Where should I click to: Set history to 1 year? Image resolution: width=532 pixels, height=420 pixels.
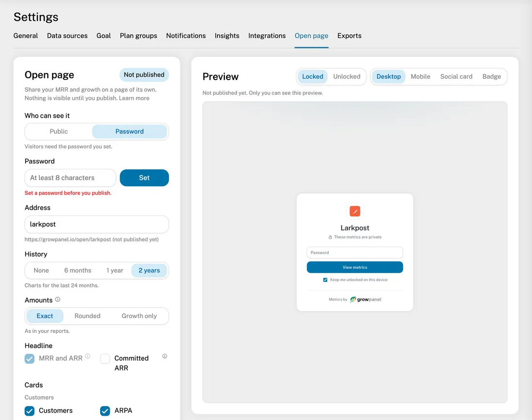tap(115, 271)
